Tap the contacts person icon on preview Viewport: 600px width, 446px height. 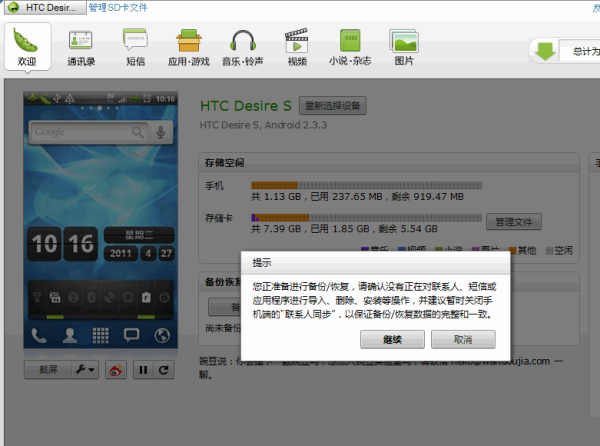(x=70, y=335)
